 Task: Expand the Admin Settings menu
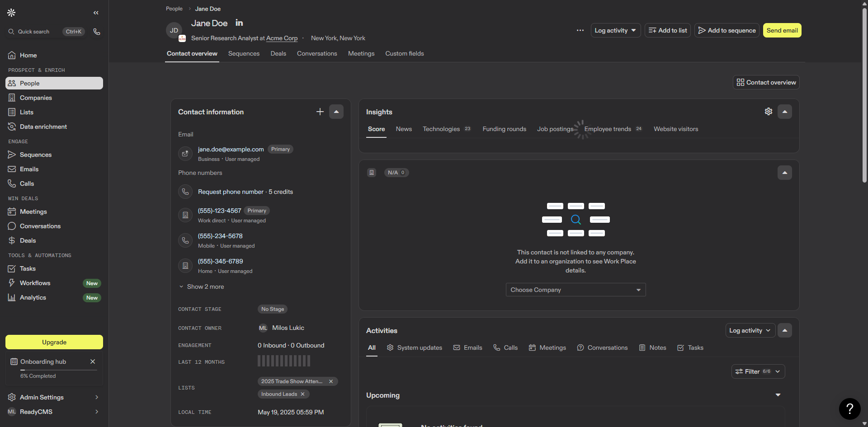click(54, 397)
